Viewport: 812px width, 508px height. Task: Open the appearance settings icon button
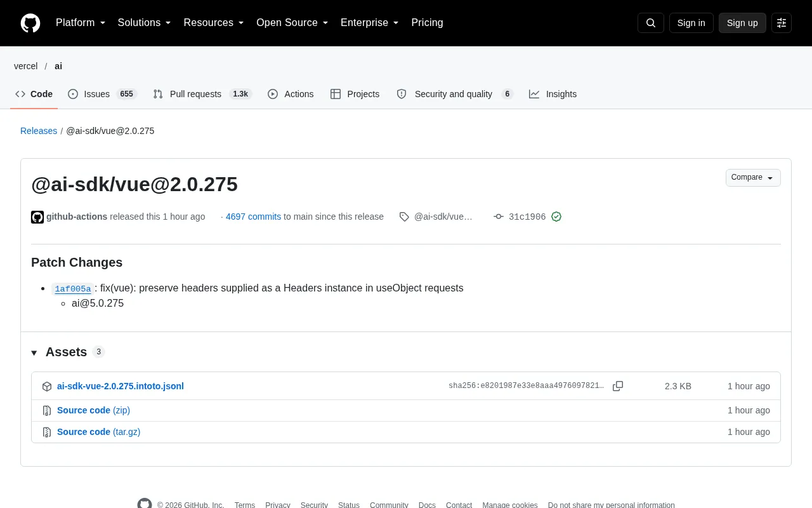[782, 23]
